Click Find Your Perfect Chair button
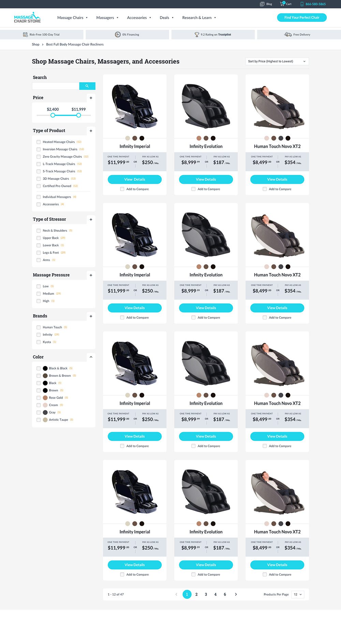Screen dimensions: 341x644 302,17
